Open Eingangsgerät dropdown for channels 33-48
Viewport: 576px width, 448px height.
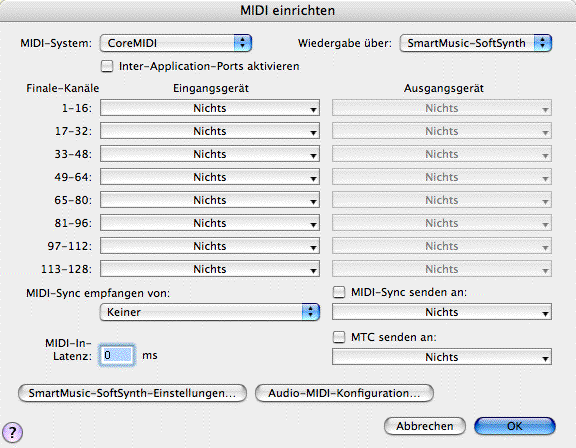tap(210, 154)
